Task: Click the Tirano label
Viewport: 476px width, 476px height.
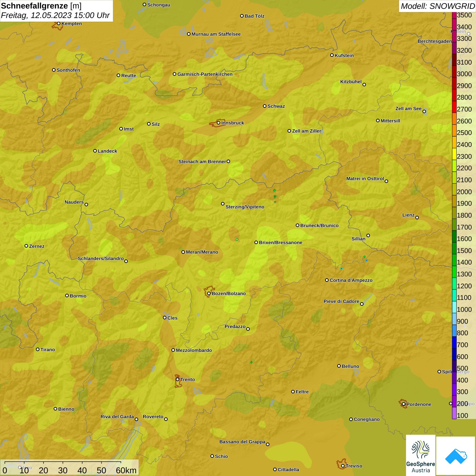Action: [48, 350]
